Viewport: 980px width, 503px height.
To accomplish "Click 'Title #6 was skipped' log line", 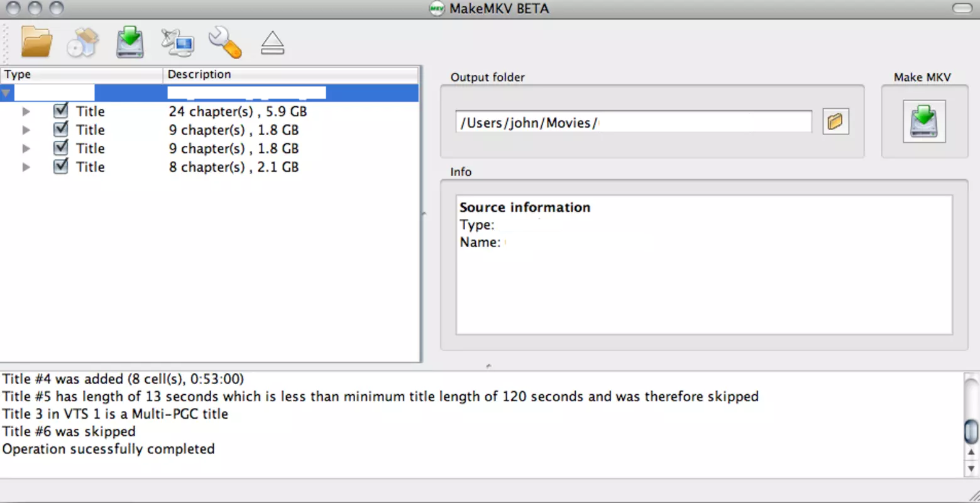I will (69, 431).
